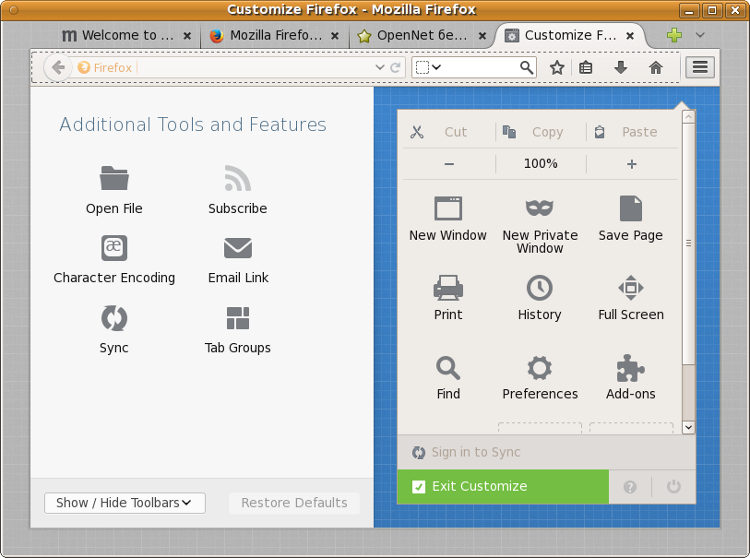
Task: Click the zoom in plus button
Action: (631, 164)
